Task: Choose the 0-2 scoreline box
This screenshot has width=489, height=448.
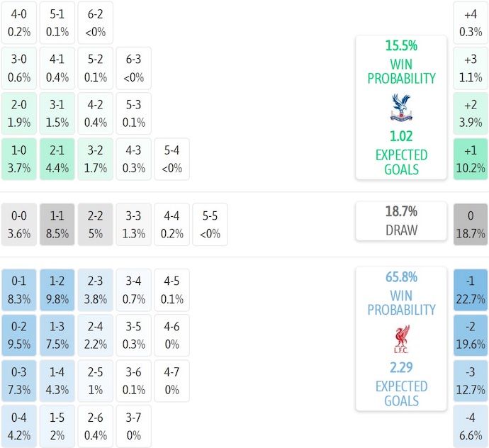Action: [19, 335]
